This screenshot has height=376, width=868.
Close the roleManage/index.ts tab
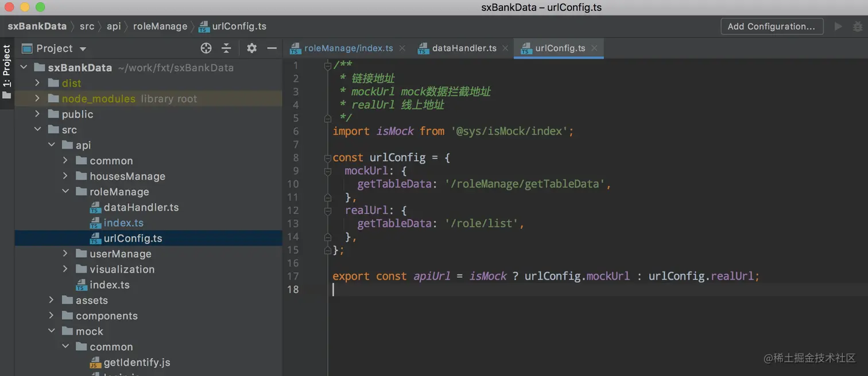(402, 48)
